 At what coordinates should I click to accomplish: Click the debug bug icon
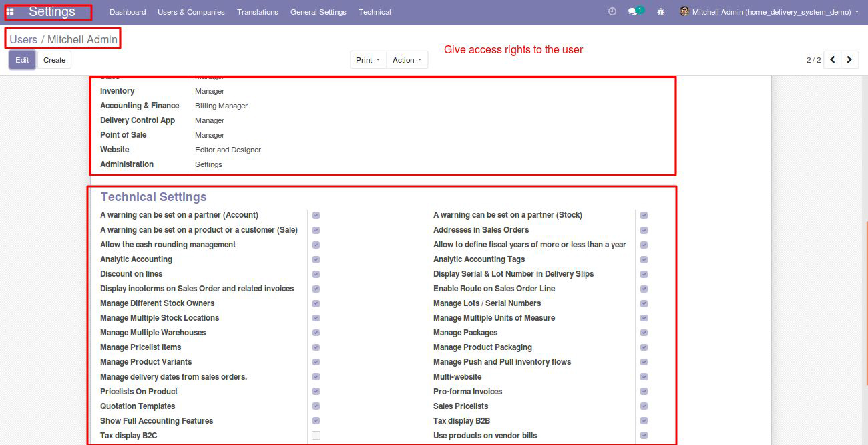pos(660,12)
